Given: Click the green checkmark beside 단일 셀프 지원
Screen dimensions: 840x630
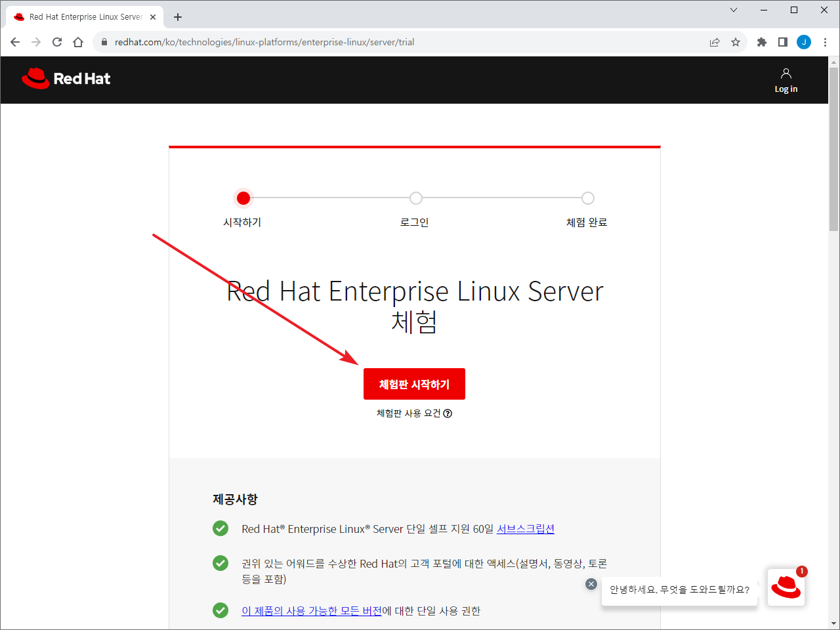Looking at the screenshot, I should click(x=220, y=528).
